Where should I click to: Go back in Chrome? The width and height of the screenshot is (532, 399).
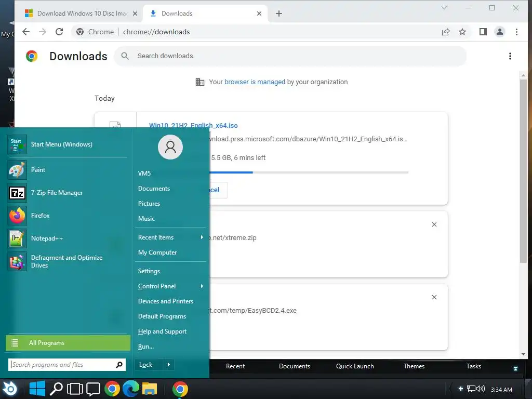click(x=26, y=32)
